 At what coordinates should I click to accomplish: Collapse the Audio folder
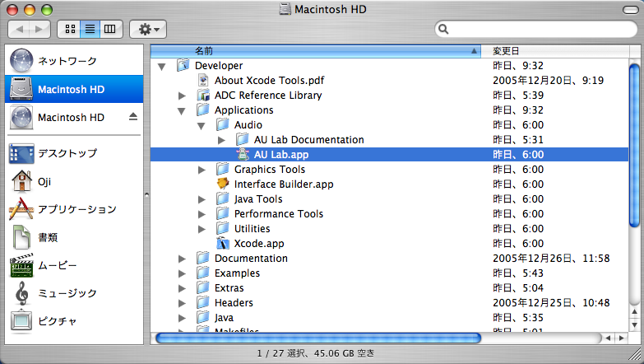coord(202,125)
